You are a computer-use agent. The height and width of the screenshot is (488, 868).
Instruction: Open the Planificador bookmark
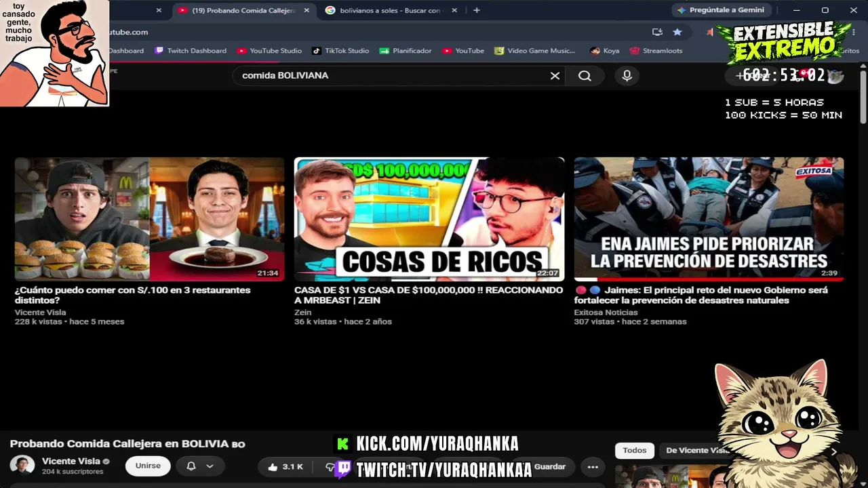point(406,51)
